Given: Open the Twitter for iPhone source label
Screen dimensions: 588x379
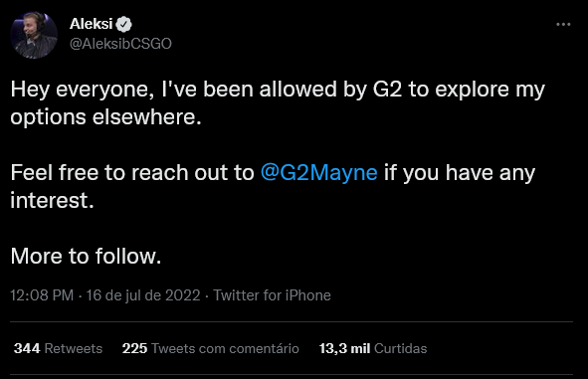Looking at the screenshot, I should point(273,295).
